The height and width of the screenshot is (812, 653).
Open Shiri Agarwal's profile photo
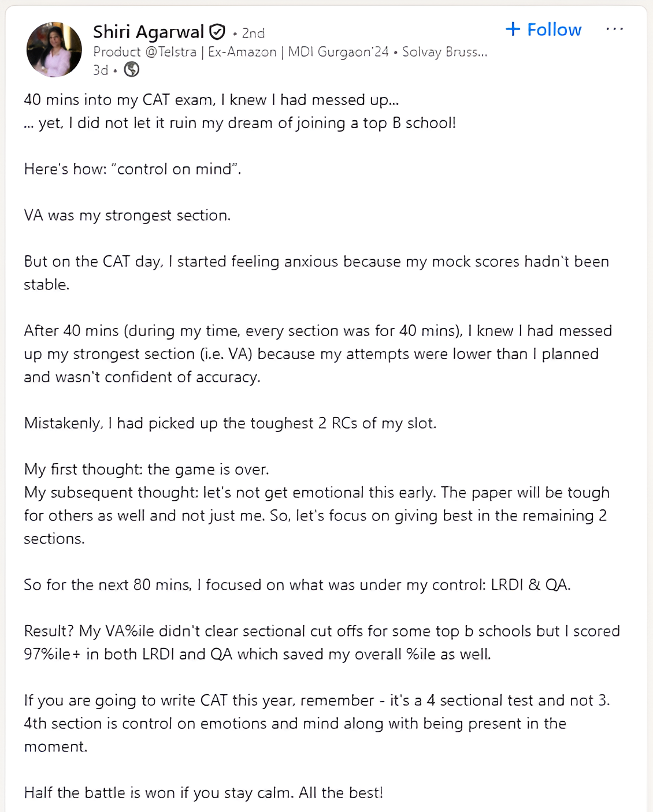tap(54, 50)
